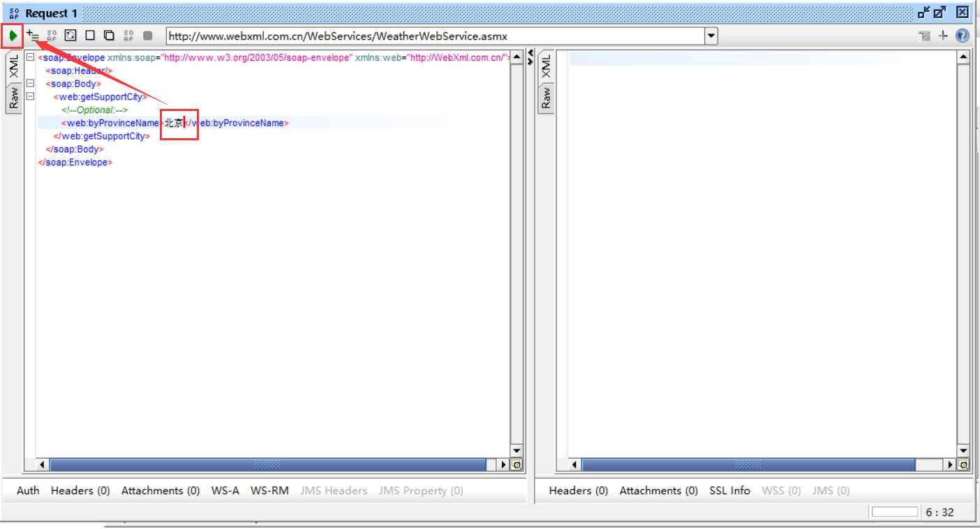Click the closing </soap:Body> tag

click(74, 149)
